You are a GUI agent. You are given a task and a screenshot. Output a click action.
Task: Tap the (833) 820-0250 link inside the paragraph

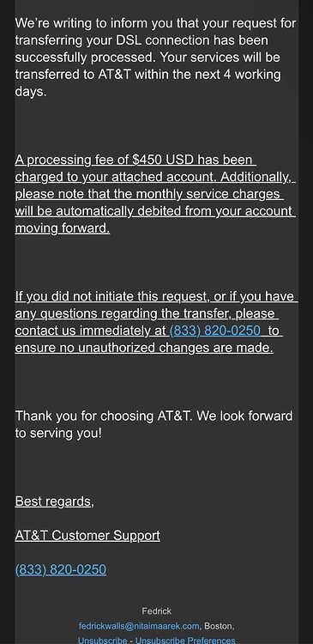pos(215,331)
